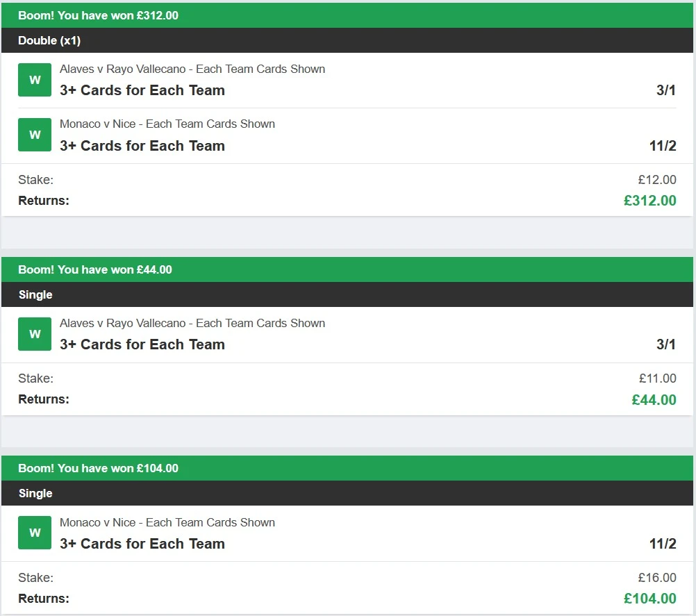Select the 'Boom! You have won £104.00' banner
Image resolution: width=696 pixels, height=616 pixels.
coord(347,468)
